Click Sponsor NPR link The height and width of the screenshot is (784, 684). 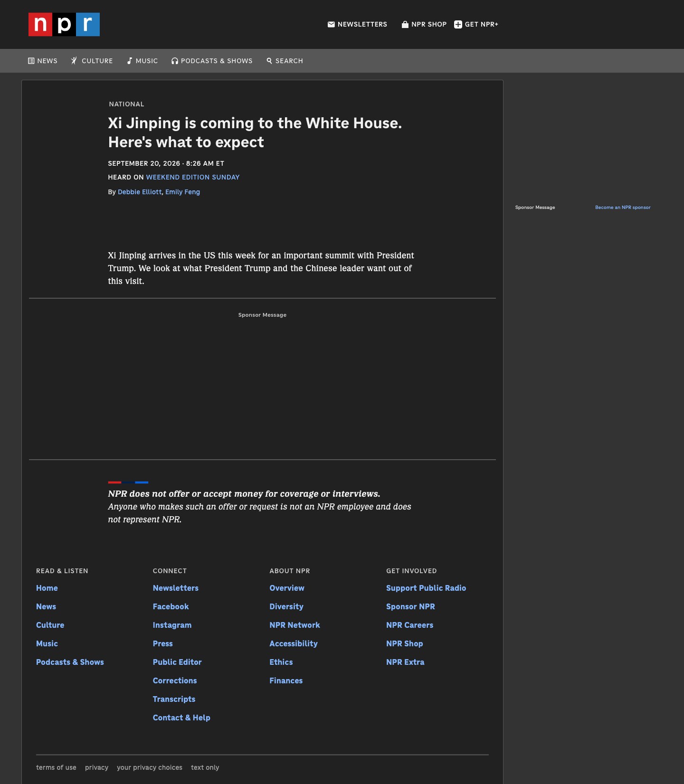[x=410, y=606]
